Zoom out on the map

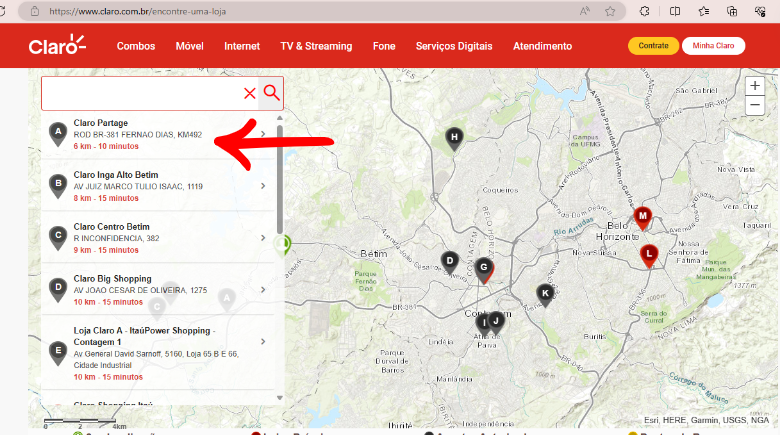click(x=755, y=106)
